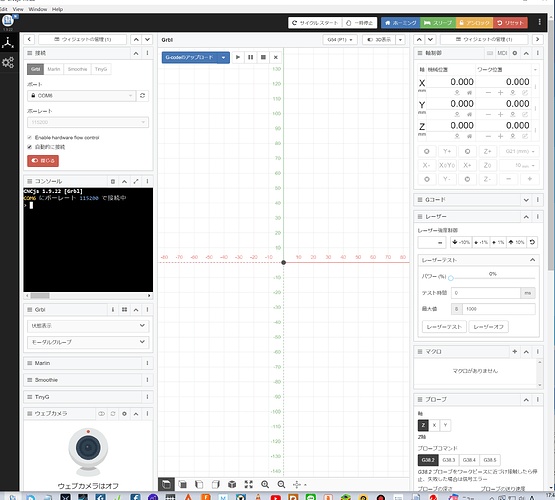The height and width of the screenshot is (500, 555).
Task: Toggle Enable hardware flow control checkbox
Action: pyautogui.click(x=30, y=137)
